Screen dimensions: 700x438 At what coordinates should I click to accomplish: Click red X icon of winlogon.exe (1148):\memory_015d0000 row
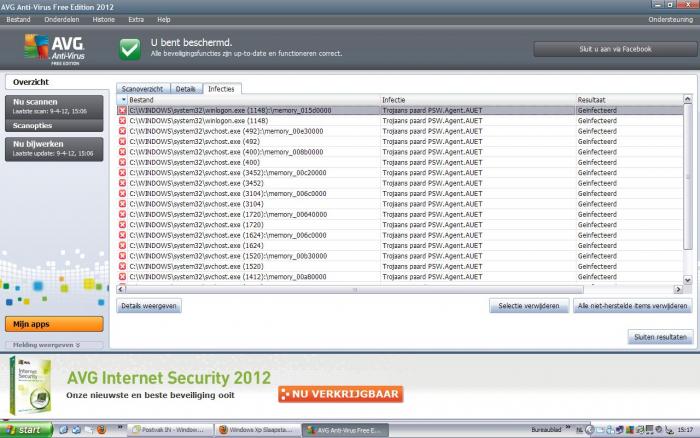click(x=122, y=110)
